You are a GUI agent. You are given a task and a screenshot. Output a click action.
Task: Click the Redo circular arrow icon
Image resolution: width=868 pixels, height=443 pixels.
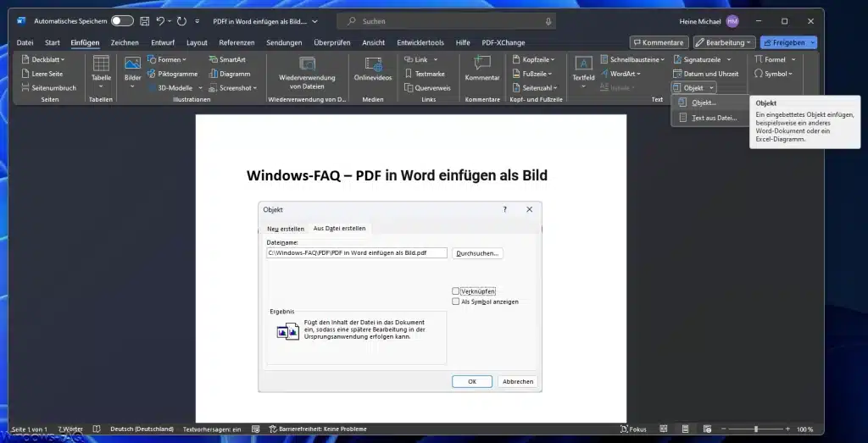181,21
